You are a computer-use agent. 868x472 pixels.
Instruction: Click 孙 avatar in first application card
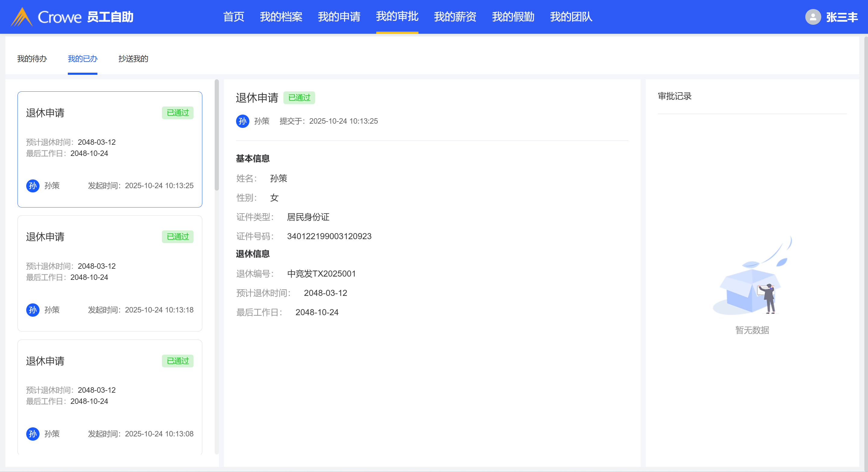pyautogui.click(x=33, y=186)
